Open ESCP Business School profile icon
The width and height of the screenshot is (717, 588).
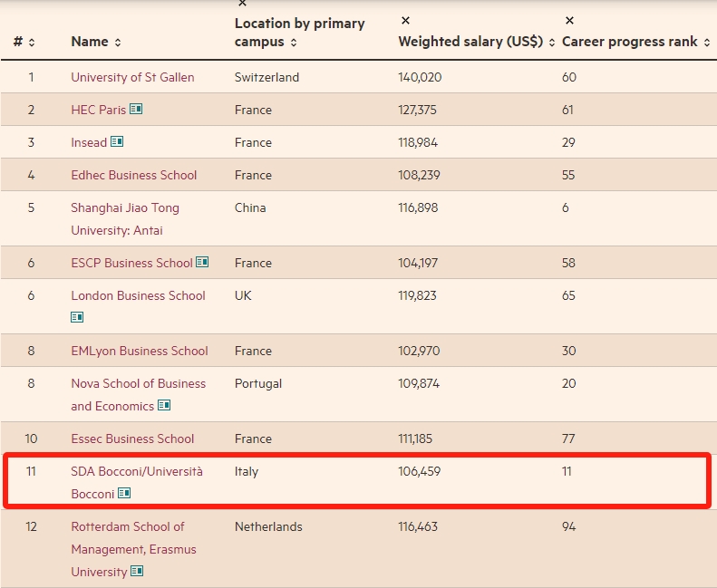(202, 262)
